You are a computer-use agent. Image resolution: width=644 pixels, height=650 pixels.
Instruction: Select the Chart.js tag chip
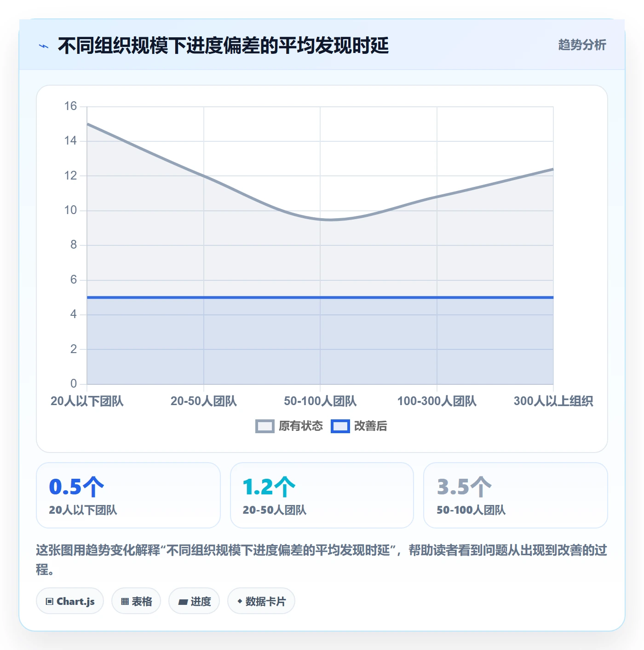(70, 601)
